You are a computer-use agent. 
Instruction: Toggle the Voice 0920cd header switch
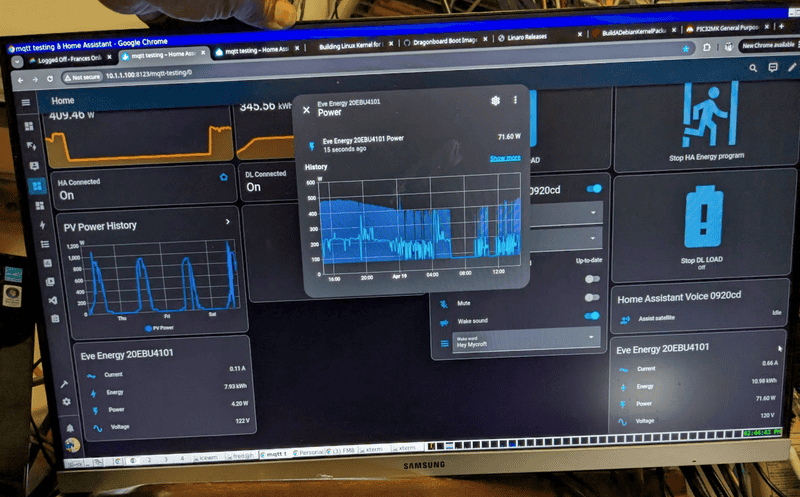(594, 189)
